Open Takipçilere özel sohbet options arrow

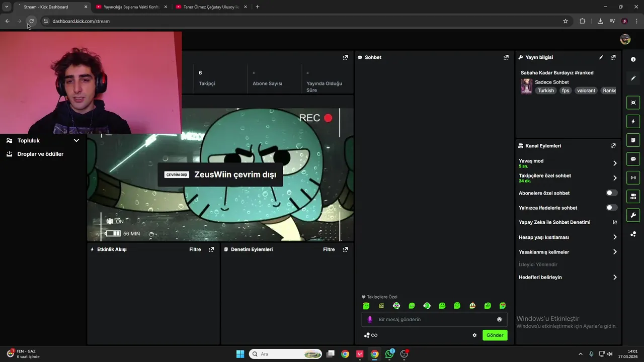614,178
